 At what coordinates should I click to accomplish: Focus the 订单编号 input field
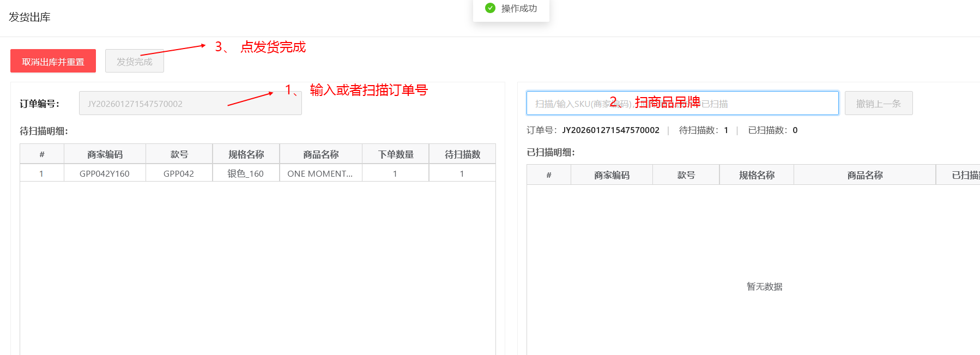(x=190, y=104)
